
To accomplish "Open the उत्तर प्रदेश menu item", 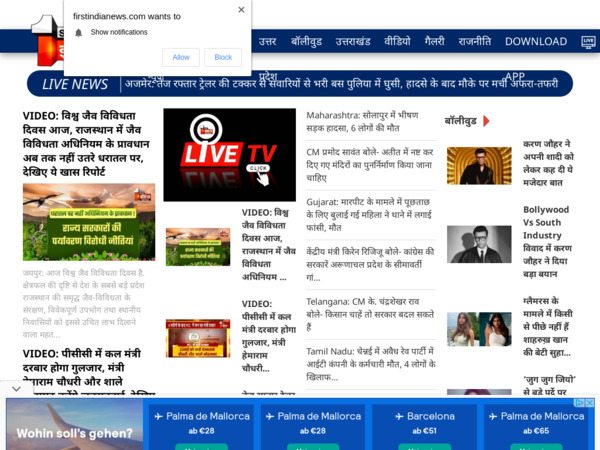I will tap(267, 41).
